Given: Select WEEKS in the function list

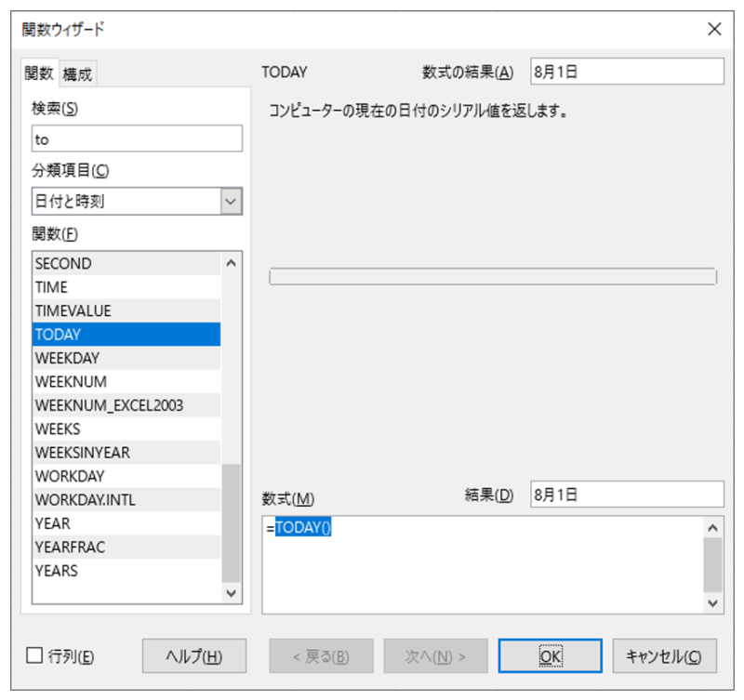Looking at the screenshot, I should (126, 429).
